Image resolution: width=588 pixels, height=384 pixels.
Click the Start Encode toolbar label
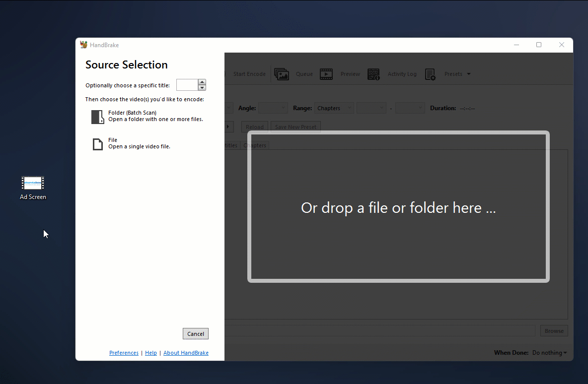[249, 74]
